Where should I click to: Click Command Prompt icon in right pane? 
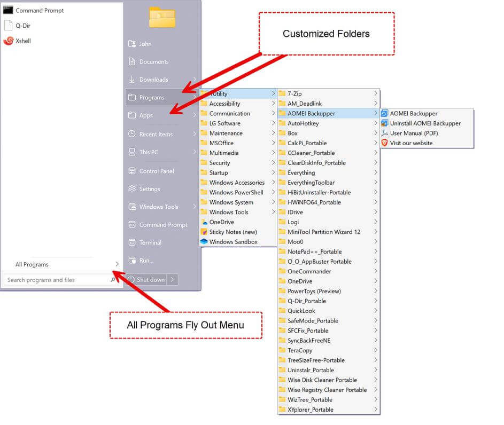132,224
